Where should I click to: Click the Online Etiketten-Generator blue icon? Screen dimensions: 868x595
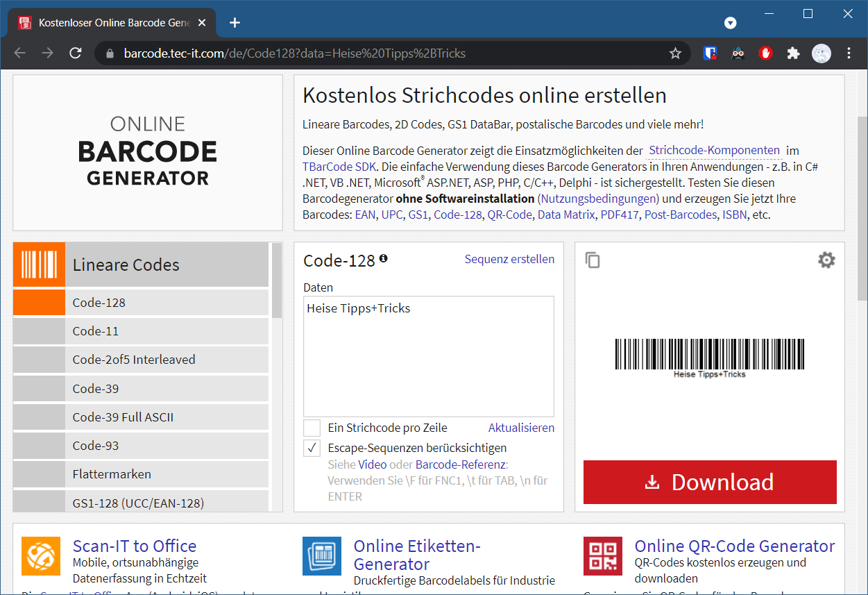click(x=322, y=556)
